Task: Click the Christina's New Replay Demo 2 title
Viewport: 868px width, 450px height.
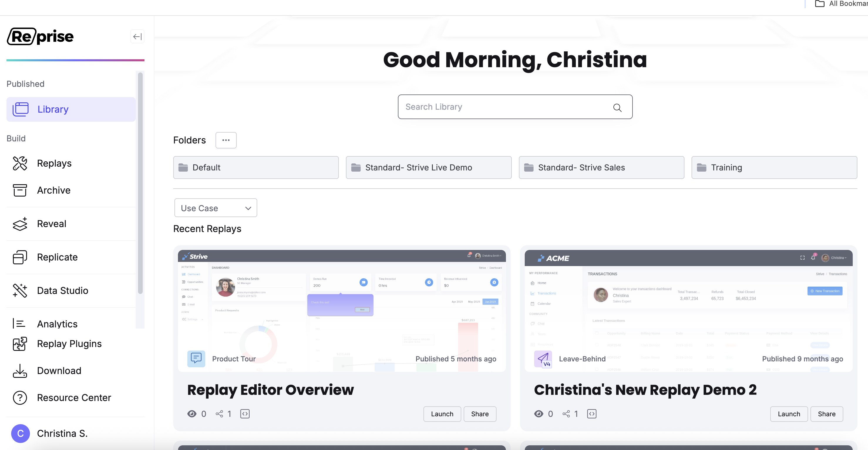Action: tap(645, 390)
